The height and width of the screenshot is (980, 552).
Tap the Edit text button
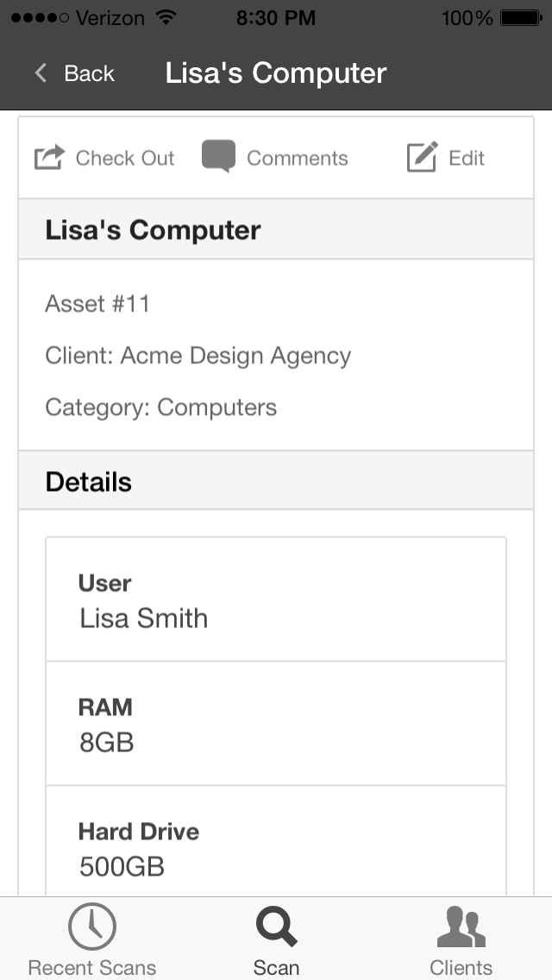tap(467, 158)
